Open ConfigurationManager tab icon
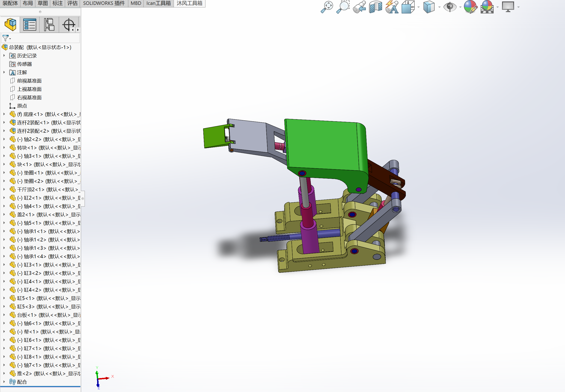Screen dimensions: 565x392 49,25
